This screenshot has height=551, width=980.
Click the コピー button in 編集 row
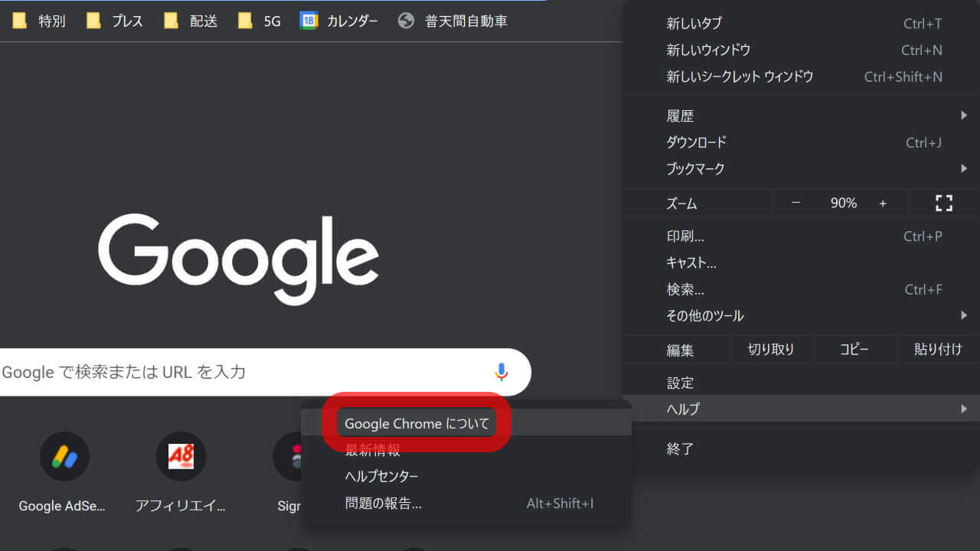click(854, 349)
